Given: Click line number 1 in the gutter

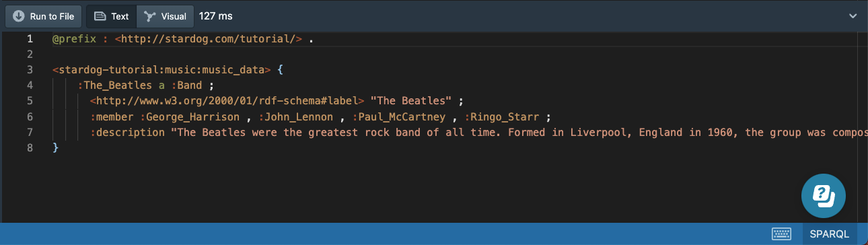Looking at the screenshot, I should [x=30, y=38].
